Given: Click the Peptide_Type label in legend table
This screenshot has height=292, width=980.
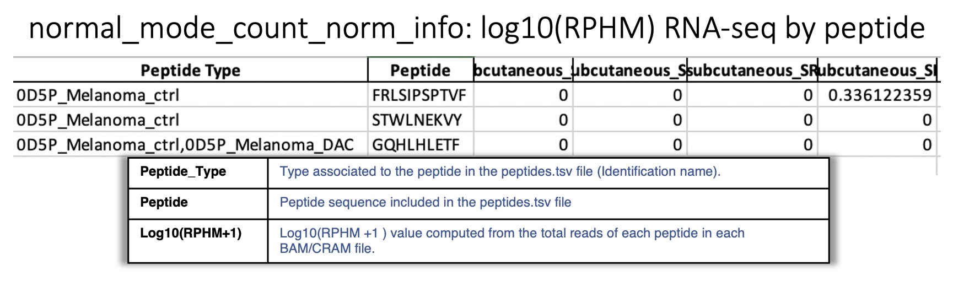Looking at the screenshot, I should tap(183, 171).
